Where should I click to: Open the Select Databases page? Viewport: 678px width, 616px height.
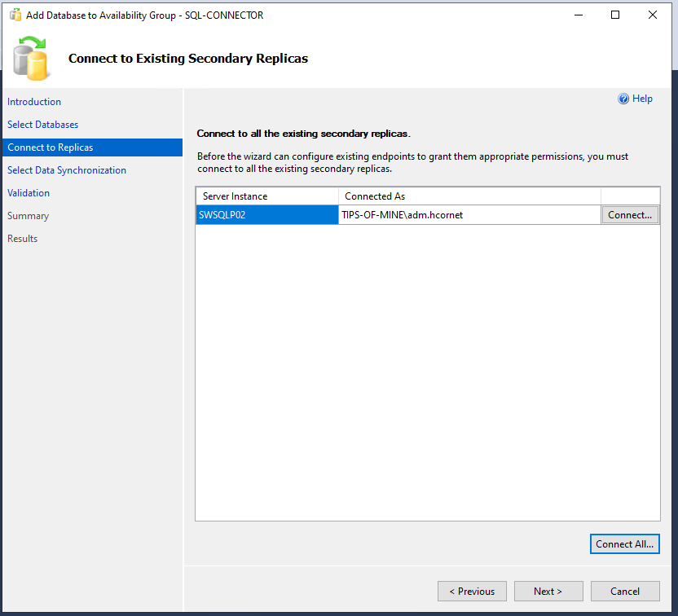pyautogui.click(x=43, y=125)
